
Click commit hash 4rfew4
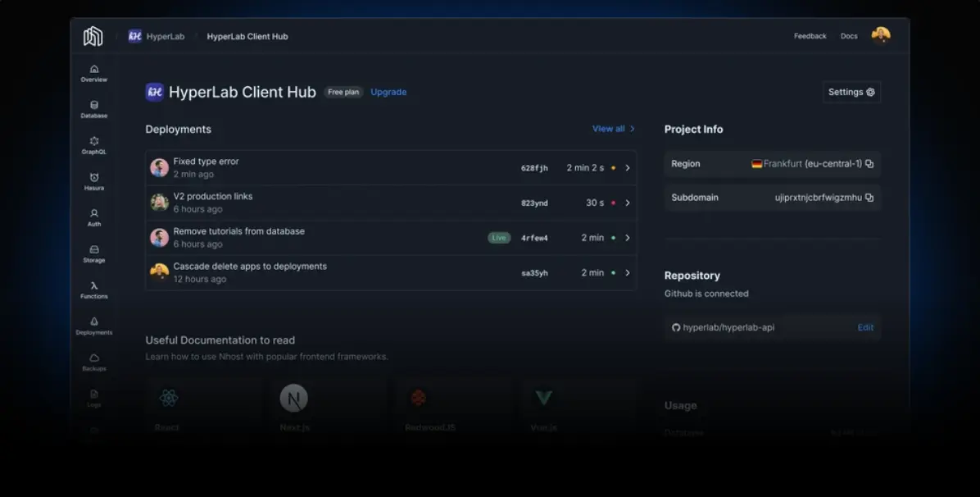pos(534,238)
